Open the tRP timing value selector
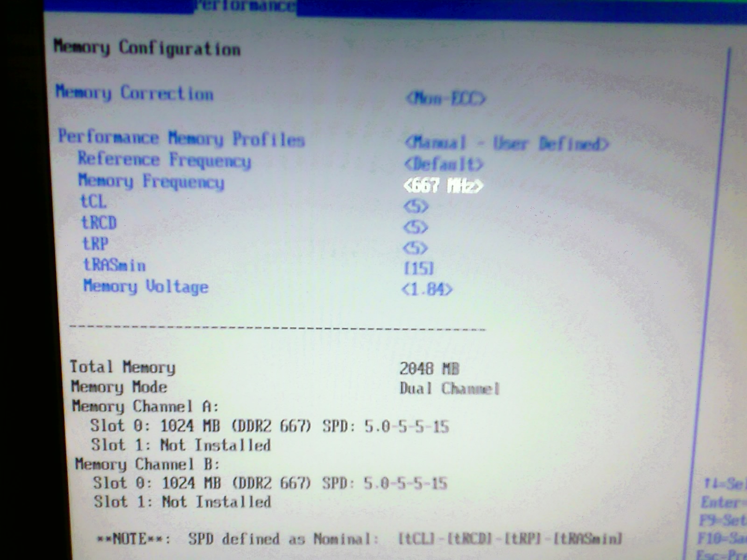Image resolution: width=747 pixels, height=560 pixels. click(416, 248)
